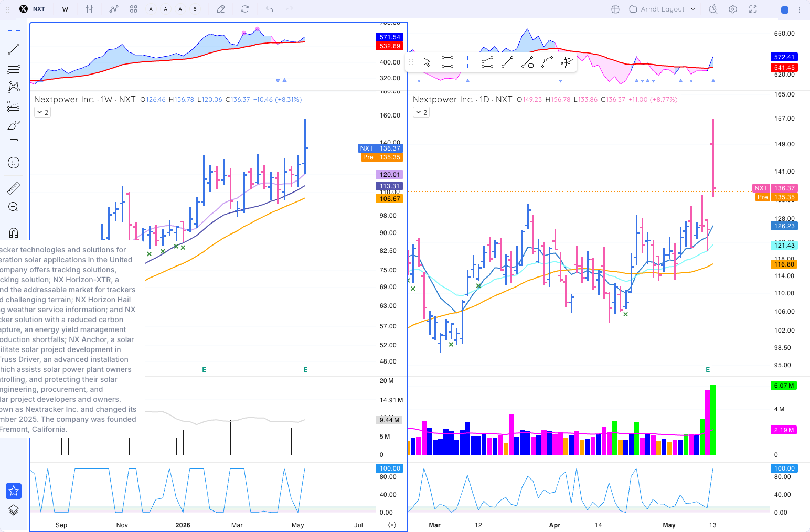Open the object tree layers panel
This screenshot has height=532, width=810.
pyautogui.click(x=14, y=510)
